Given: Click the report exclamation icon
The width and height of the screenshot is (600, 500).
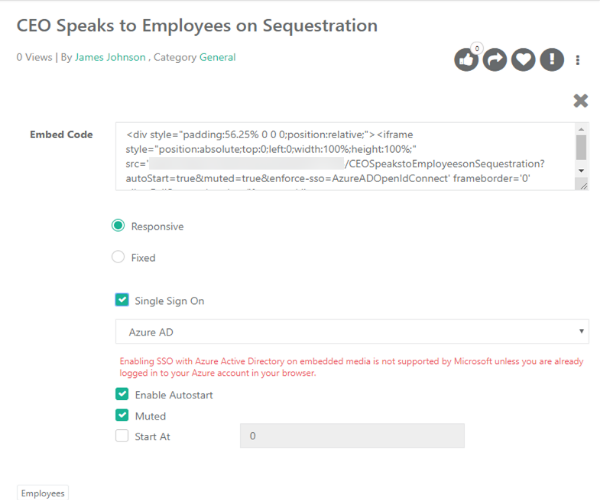Looking at the screenshot, I should [x=550, y=60].
